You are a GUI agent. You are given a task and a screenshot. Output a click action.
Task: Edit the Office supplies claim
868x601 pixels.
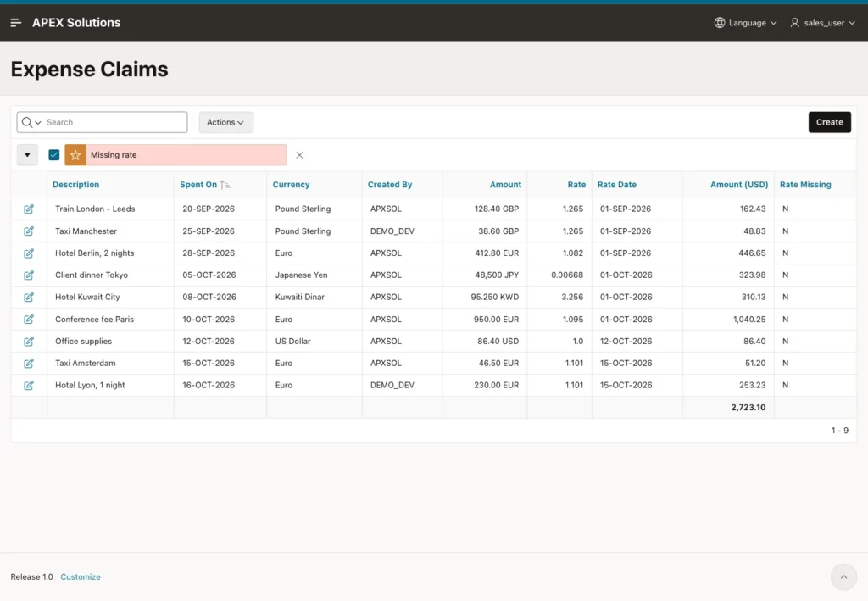click(x=29, y=342)
